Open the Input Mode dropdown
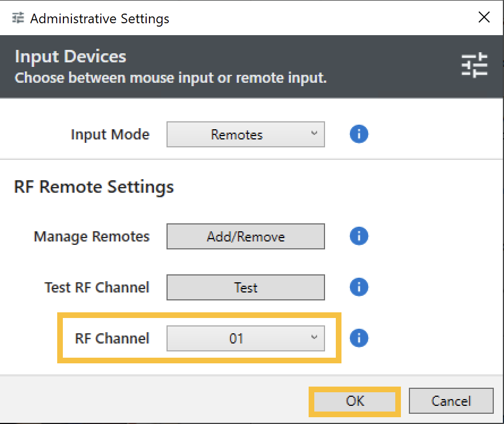Image resolution: width=504 pixels, height=424 pixels. (x=245, y=135)
